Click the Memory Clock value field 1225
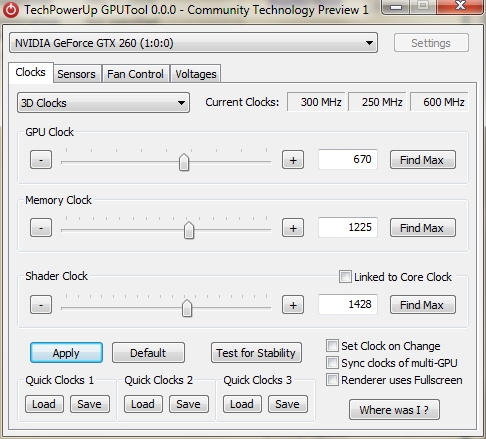The image size is (486, 439). coord(348,227)
